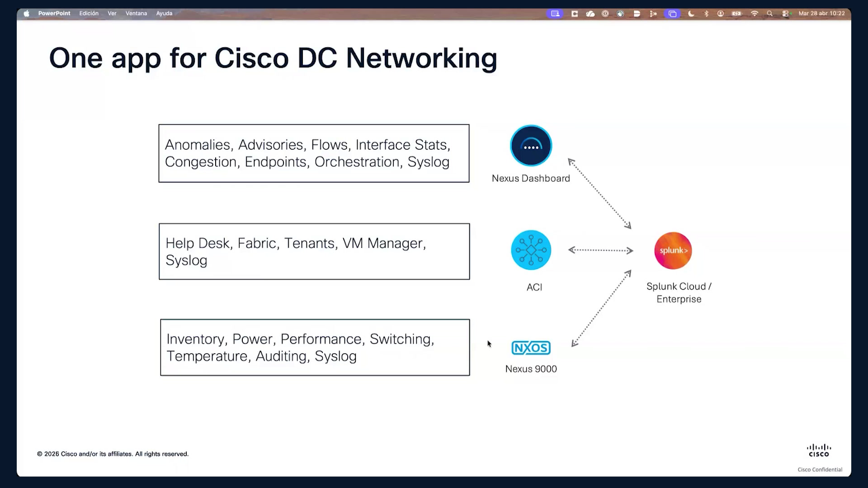Click the Splunk Cloud / Enterprise label
The width and height of the screenshot is (868, 488).
pos(679,293)
